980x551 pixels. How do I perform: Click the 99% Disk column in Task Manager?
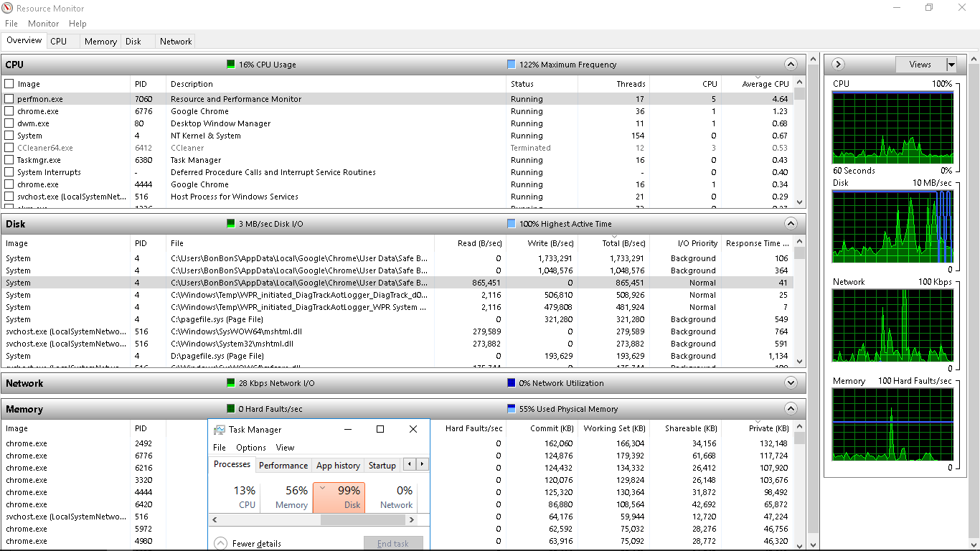pyautogui.click(x=339, y=497)
